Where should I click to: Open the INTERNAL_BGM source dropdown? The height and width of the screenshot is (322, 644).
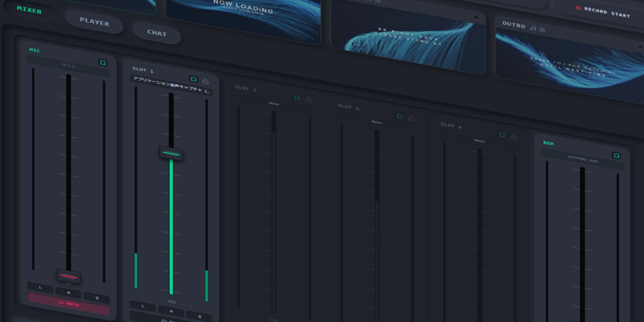coord(582,159)
